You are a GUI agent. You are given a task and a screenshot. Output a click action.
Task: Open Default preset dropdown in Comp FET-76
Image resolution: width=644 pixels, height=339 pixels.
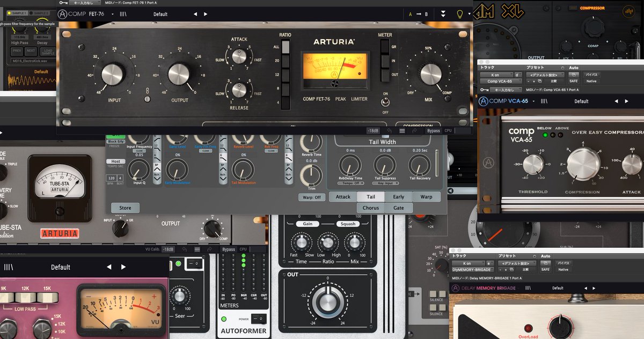160,14
